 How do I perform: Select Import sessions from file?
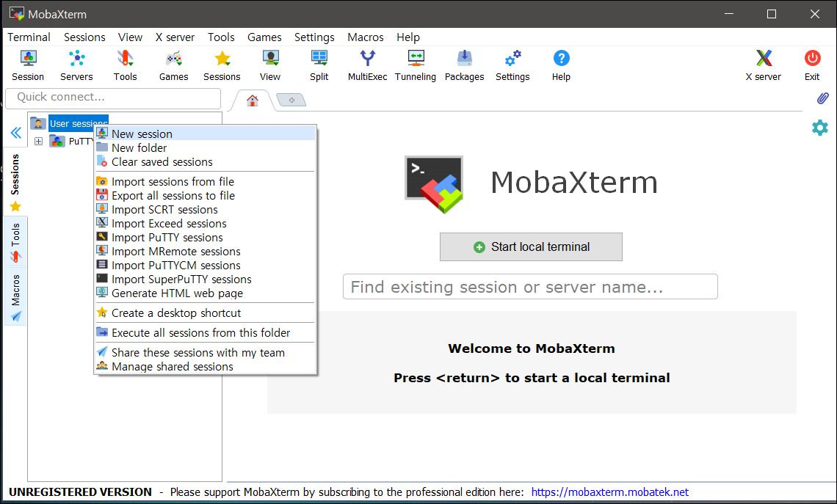pyautogui.click(x=206, y=181)
